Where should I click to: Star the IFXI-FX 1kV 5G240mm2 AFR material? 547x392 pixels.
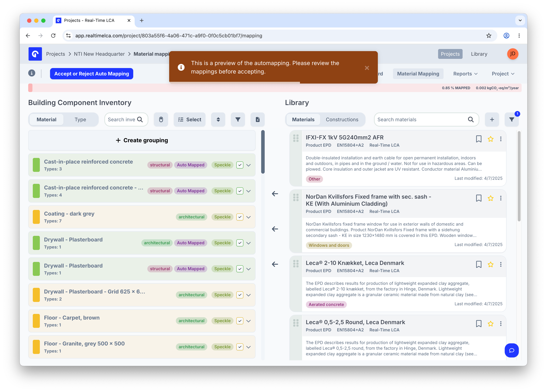[491, 139]
